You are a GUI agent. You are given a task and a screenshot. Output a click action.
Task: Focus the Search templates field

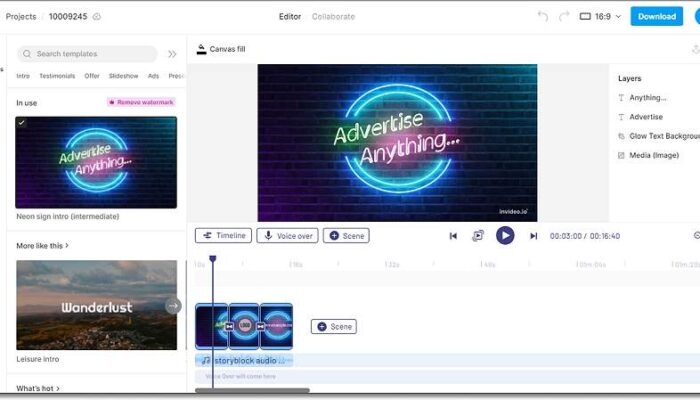[x=88, y=54]
